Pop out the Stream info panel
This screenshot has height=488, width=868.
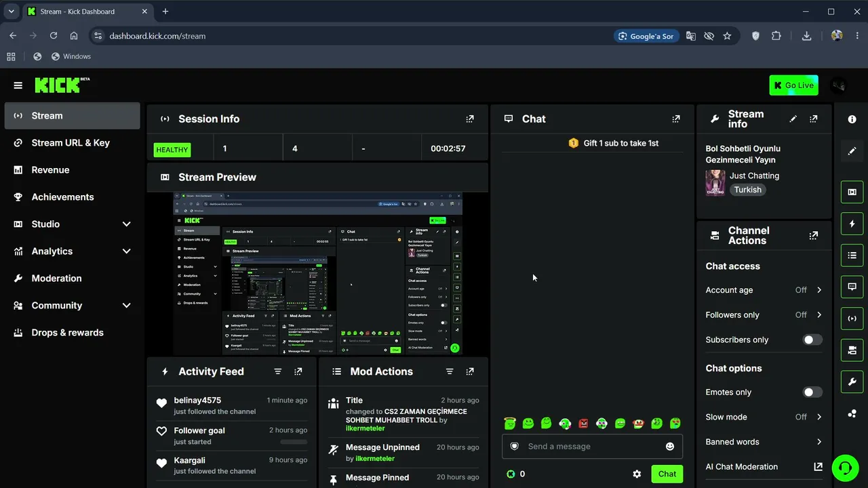click(814, 119)
